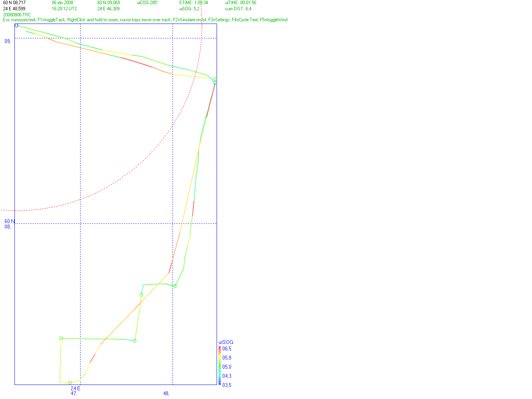Click the 09, latitude axis label

pyautogui.click(x=8, y=41)
